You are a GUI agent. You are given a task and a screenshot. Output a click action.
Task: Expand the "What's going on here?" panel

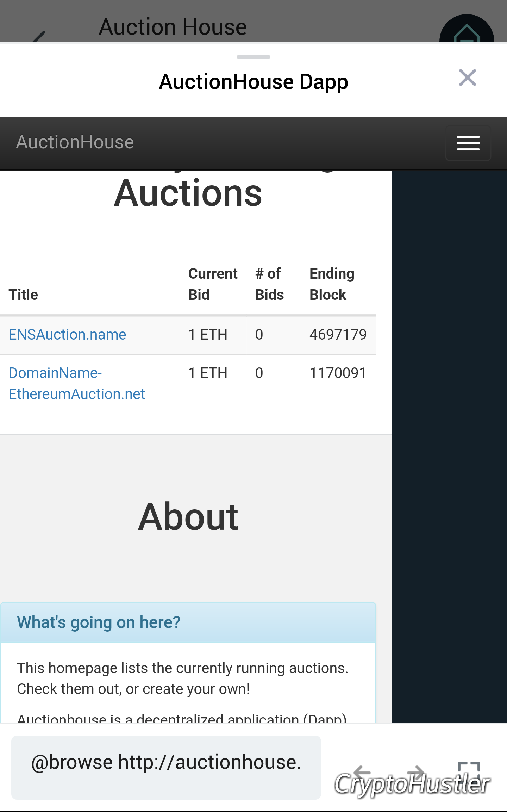point(99,622)
